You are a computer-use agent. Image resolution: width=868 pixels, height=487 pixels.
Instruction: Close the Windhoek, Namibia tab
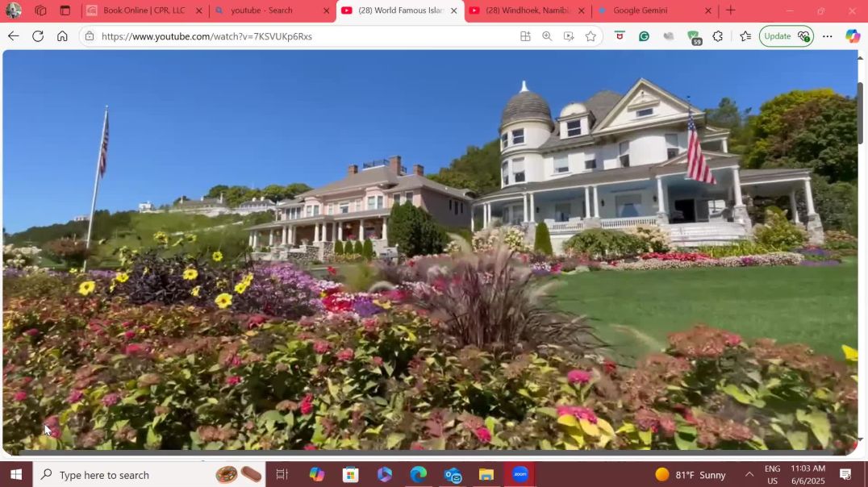click(x=582, y=10)
